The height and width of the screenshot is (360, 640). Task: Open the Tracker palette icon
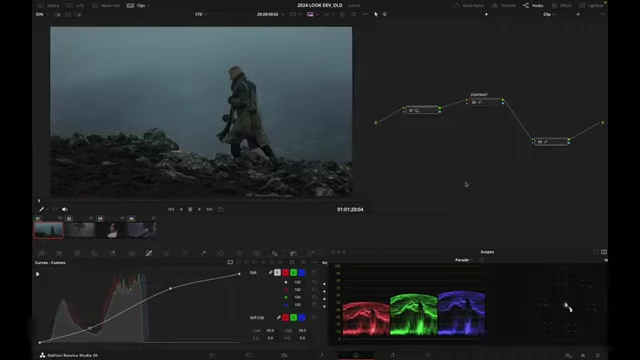pos(240,253)
